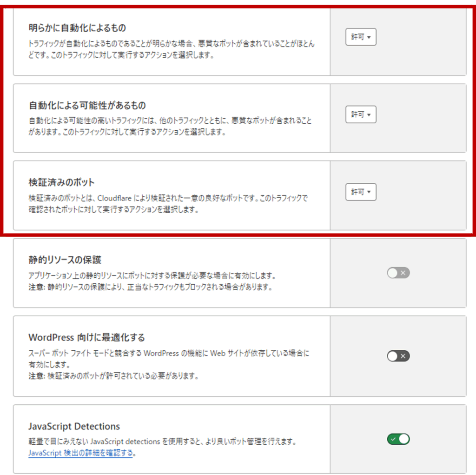Expand the 許可 dropdown for 自動化による可能性があるもの
Screen dimensions: 476x475
[361, 114]
